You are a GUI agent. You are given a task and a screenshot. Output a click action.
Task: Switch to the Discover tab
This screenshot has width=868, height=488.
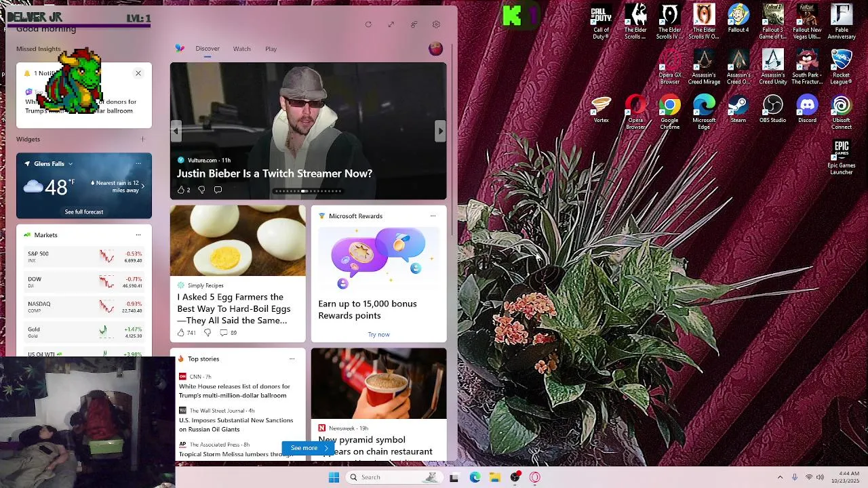click(x=208, y=49)
